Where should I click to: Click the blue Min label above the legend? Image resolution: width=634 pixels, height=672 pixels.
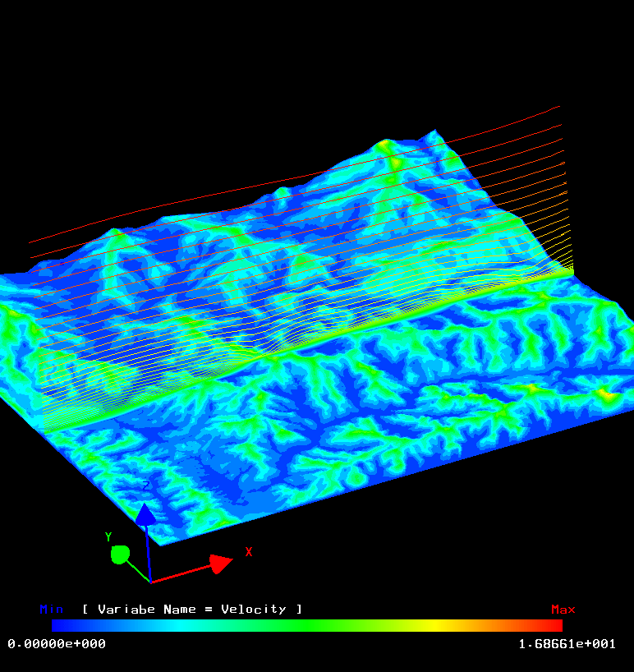click(x=52, y=610)
